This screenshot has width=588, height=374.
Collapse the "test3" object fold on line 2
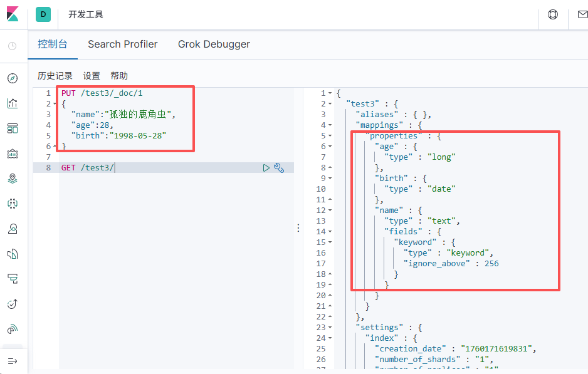point(330,104)
